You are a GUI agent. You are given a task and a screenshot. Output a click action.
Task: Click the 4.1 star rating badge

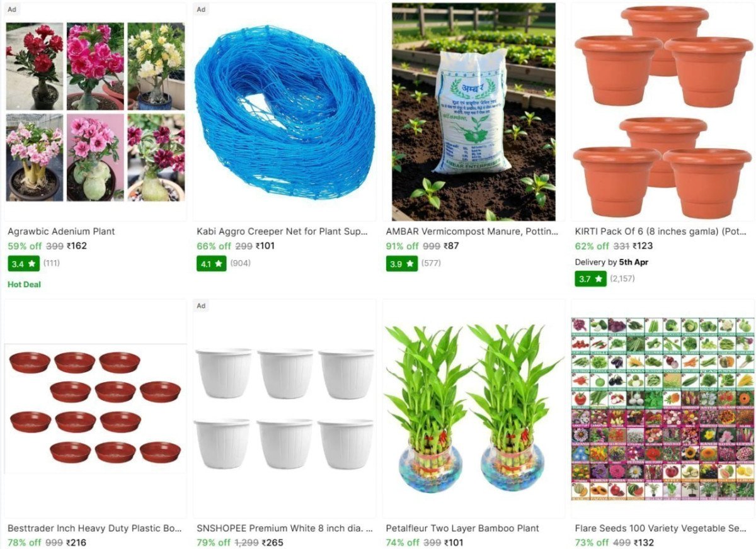pyautogui.click(x=212, y=263)
